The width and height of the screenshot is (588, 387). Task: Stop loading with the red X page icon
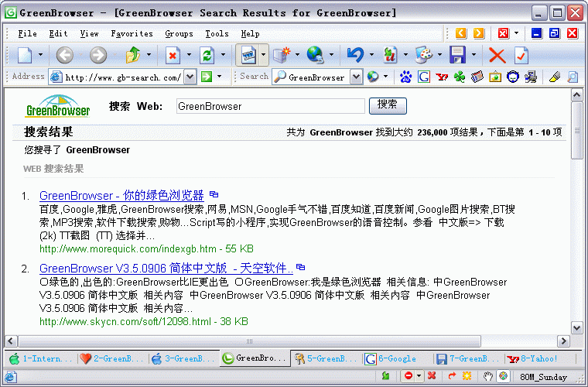(x=173, y=56)
